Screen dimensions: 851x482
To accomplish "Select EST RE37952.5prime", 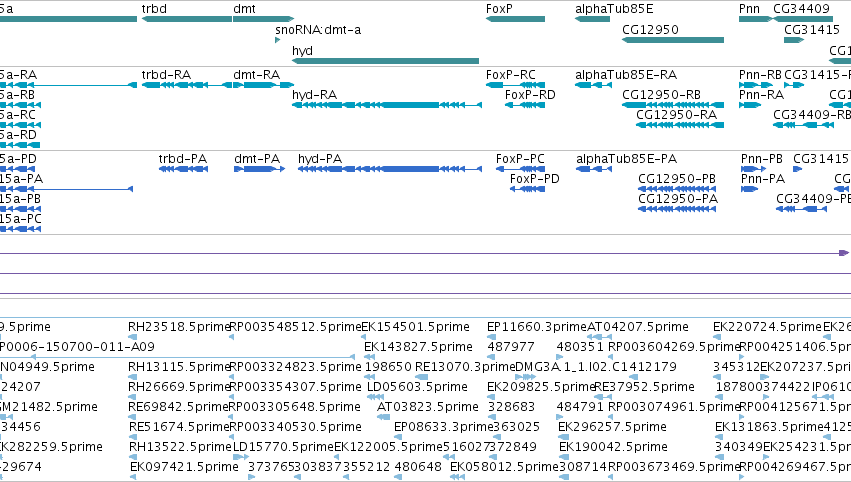I will click(644, 387).
